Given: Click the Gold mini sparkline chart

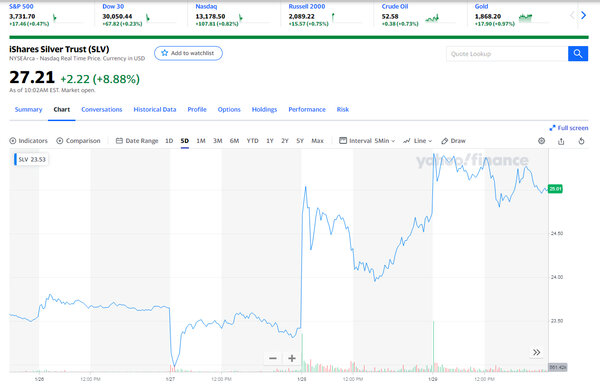Looking at the screenshot, I should click(x=525, y=18).
